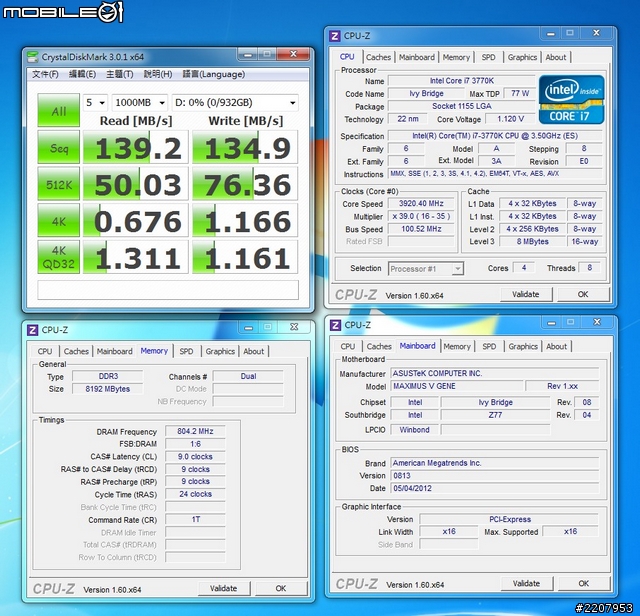This screenshot has height=616, width=640.
Task: Click the CrystalDiskMark title bar icon
Action: pyautogui.click(x=32, y=57)
